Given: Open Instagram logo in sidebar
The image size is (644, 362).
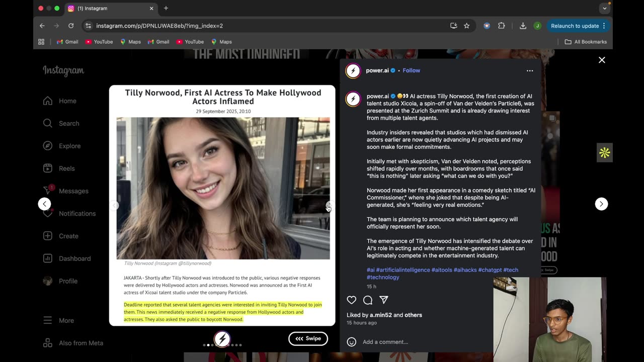Looking at the screenshot, I should pyautogui.click(x=63, y=70).
